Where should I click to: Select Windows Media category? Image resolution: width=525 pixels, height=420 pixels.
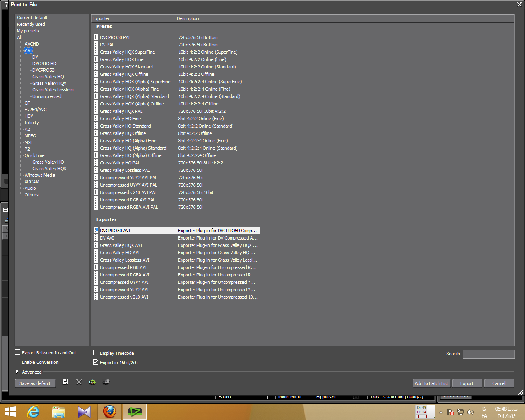[40, 175]
